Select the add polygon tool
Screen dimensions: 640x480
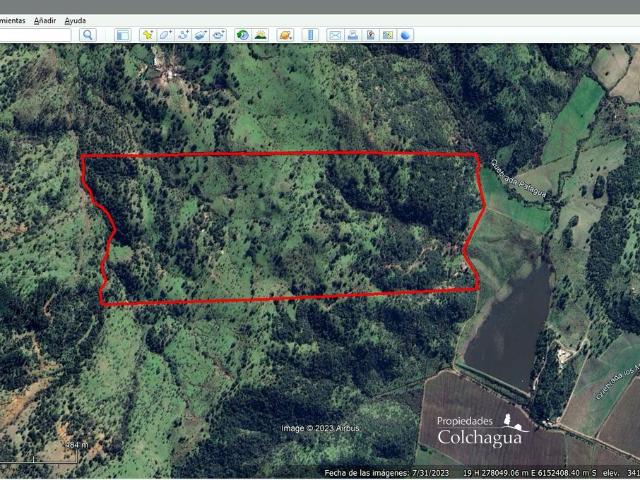(x=165, y=35)
